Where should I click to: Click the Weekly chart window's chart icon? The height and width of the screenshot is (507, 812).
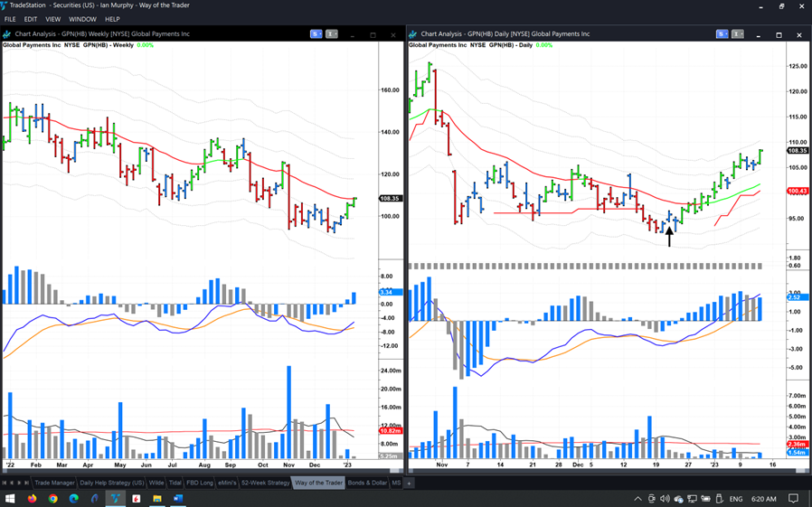click(x=7, y=34)
